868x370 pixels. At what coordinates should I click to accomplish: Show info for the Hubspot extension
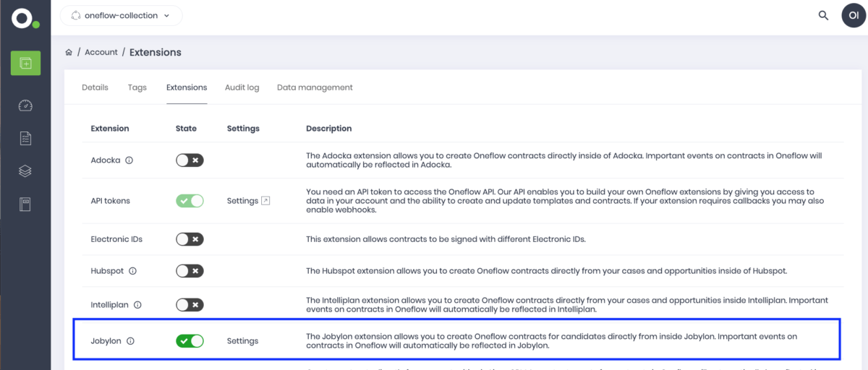(x=132, y=271)
